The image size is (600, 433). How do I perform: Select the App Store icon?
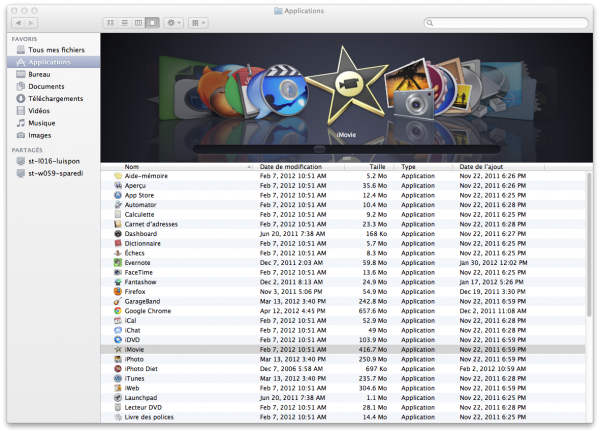[x=118, y=195]
